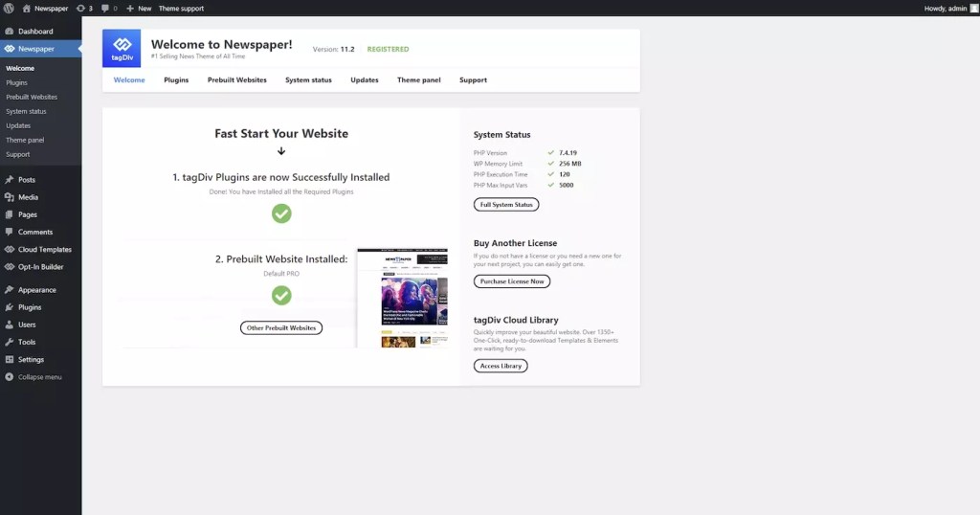980x515 pixels.
Task: Switch to the Support tab
Action: (x=473, y=80)
